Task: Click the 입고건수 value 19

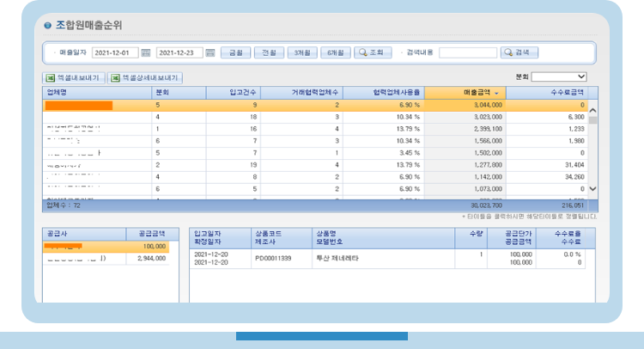Action: pos(253,165)
